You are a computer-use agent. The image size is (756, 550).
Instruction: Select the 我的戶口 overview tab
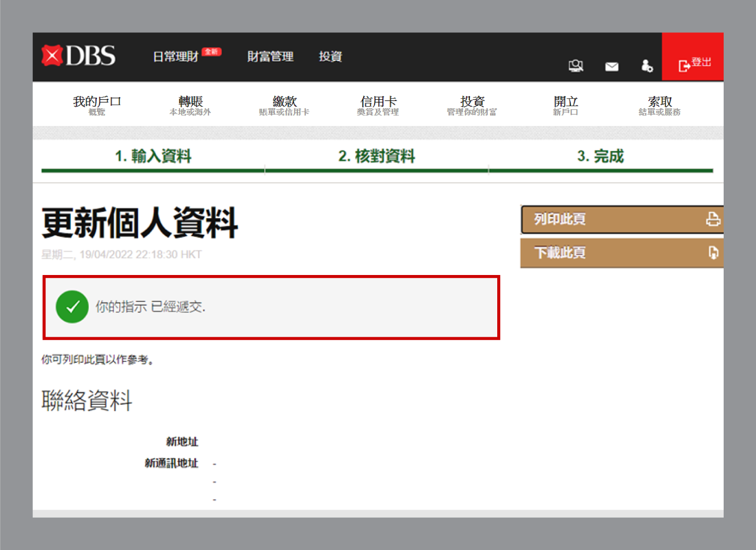(97, 105)
